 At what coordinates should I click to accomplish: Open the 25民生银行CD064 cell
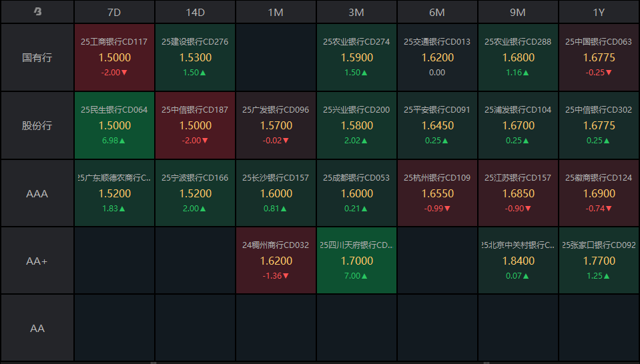pyautogui.click(x=114, y=125)
